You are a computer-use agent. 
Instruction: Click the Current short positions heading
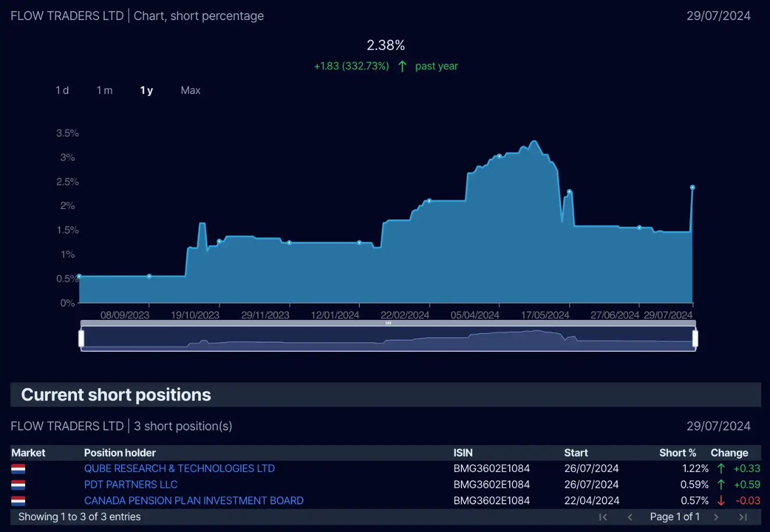click(x=116, y=394)
